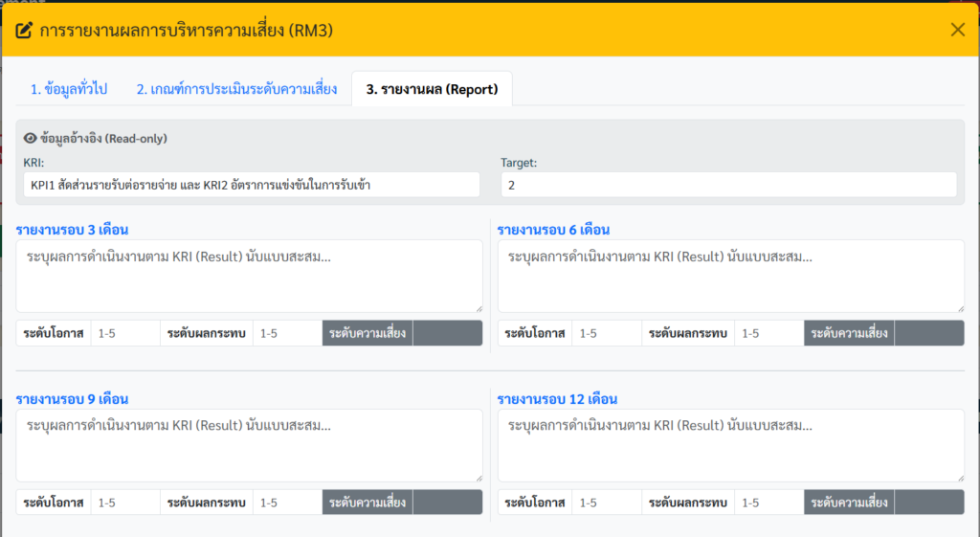Click the edit pencil icon in header
Image resolution: width=980 pixels, height=537 pixels.
coord(24,30)
